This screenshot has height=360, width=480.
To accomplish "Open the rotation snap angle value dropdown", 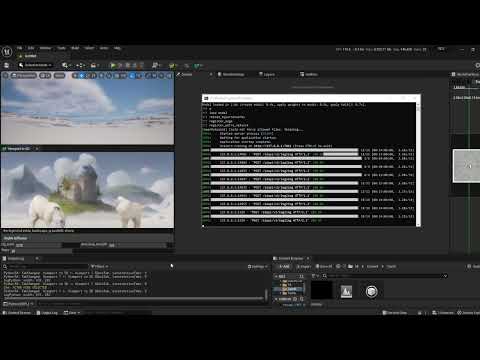I will pos(139,76).
